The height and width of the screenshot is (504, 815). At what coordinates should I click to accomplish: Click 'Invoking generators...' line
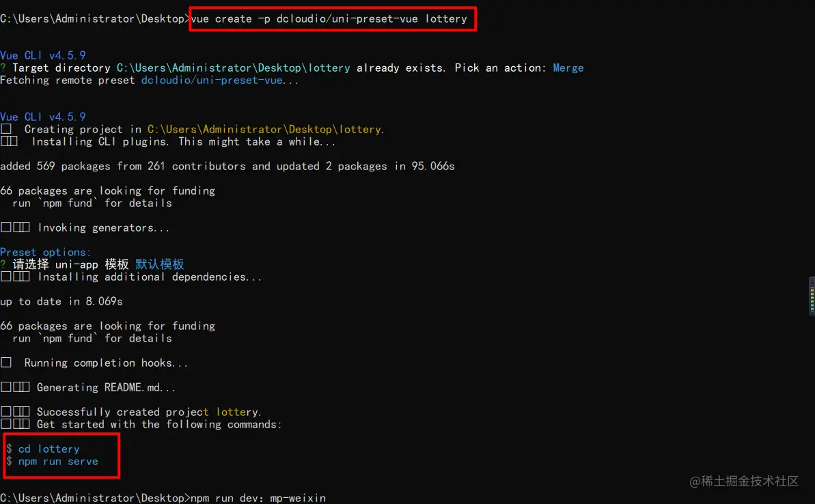click(85, 227)
